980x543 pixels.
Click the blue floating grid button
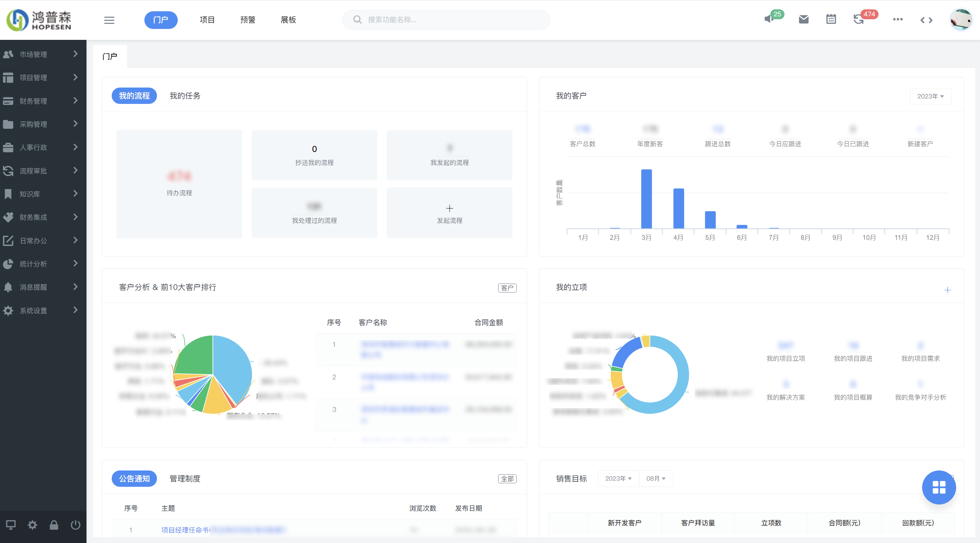(938, 487)
